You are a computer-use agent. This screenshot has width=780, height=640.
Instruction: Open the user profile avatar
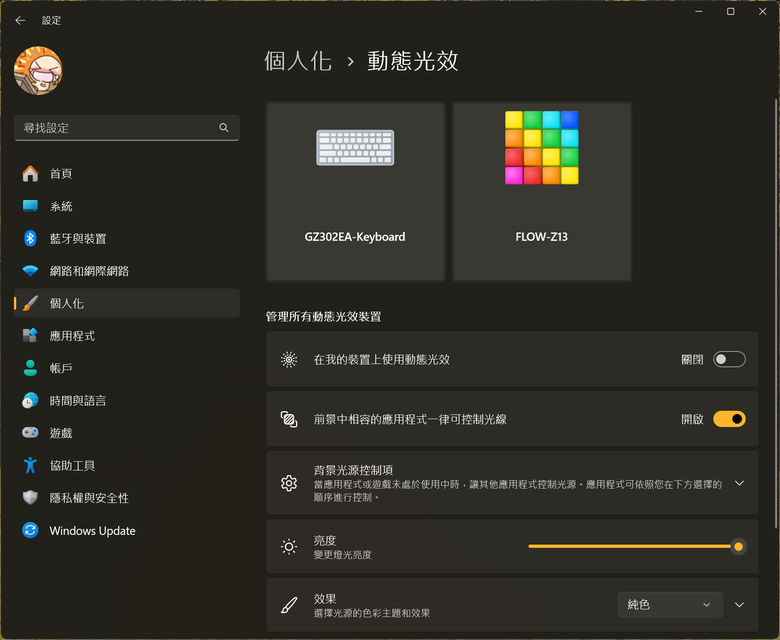pos(38,71)
